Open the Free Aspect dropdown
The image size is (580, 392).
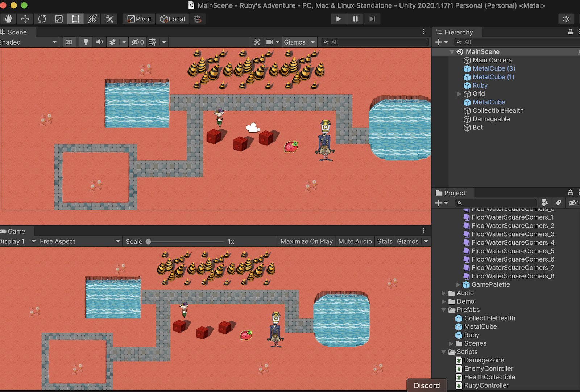click(x=80, y=241)
